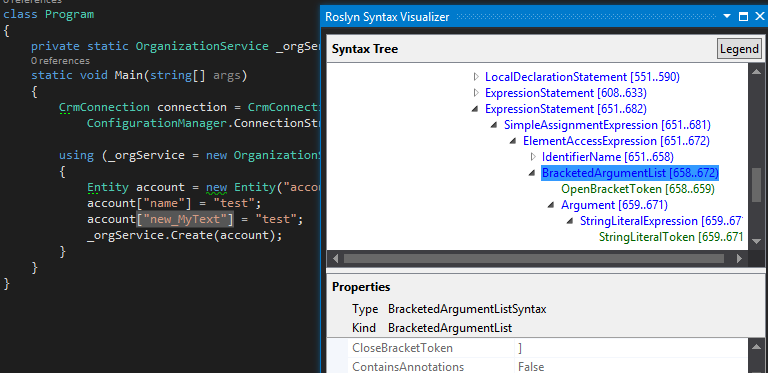Collapse SimpleAssignmentExpression node
This screenshot has height=373, width=768.
coord(495,125)
